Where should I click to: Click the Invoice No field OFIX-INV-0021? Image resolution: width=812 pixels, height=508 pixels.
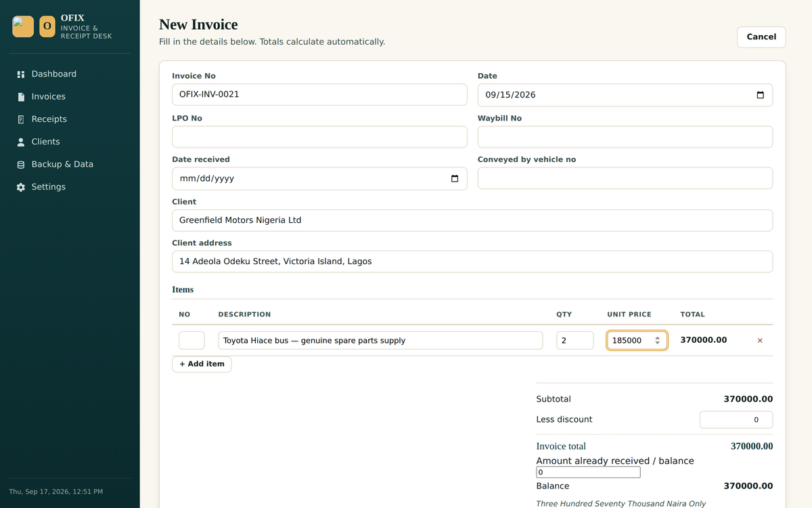pyautogui.click(x=319, y=95)
